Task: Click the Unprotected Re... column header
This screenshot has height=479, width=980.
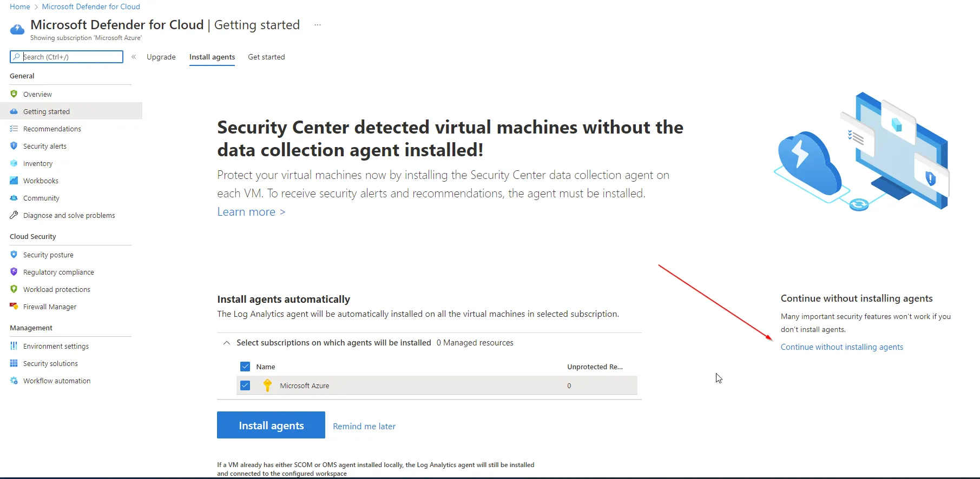Action: tap(595, 367)
